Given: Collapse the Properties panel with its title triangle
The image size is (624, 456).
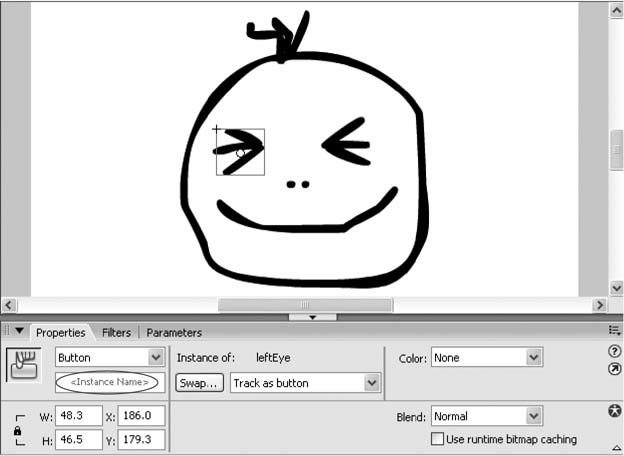Looking at the screenshot, I should tap(19, 331).
